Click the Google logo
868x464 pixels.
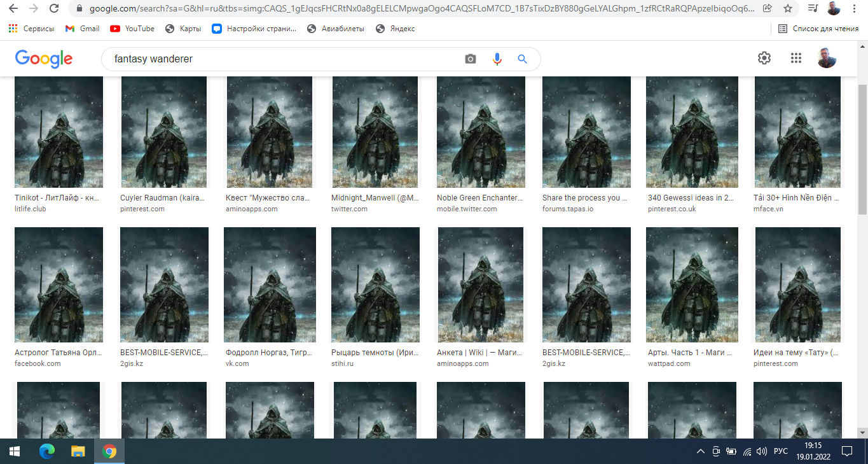pos(44,59)
